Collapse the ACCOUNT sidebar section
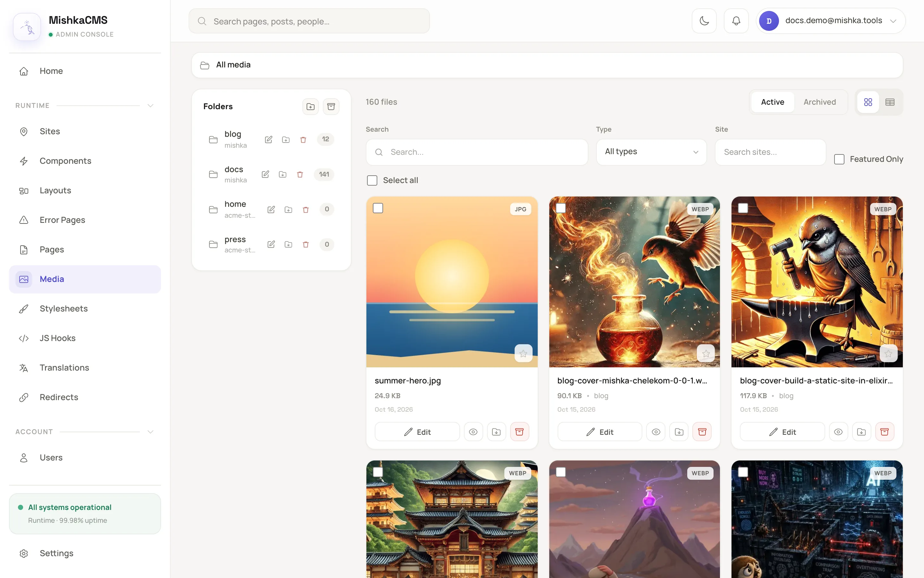 click(150, 432)
